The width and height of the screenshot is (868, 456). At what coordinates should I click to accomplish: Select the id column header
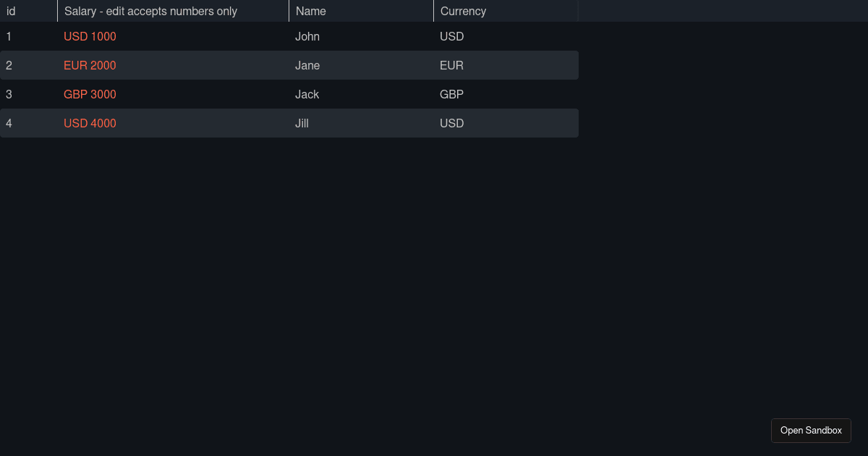tap(29, 11)
